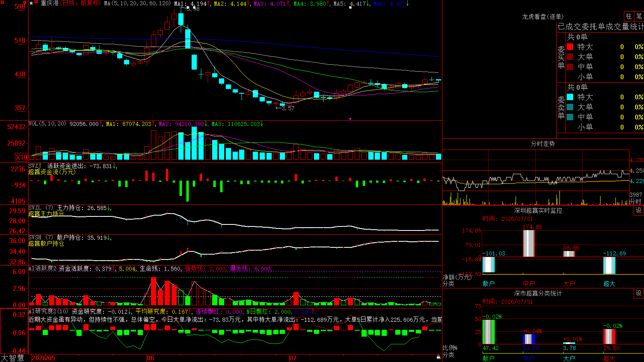The image size is (644, 362).
Task: Select the 2026/05 marker on the date axis
Action: pos(43,358)
